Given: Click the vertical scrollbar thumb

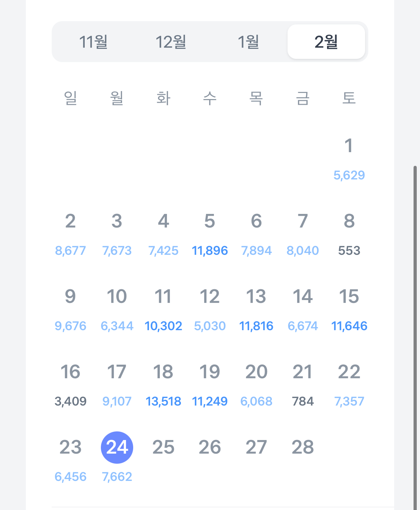Looking at the screenshot, I should pos(416,337).
